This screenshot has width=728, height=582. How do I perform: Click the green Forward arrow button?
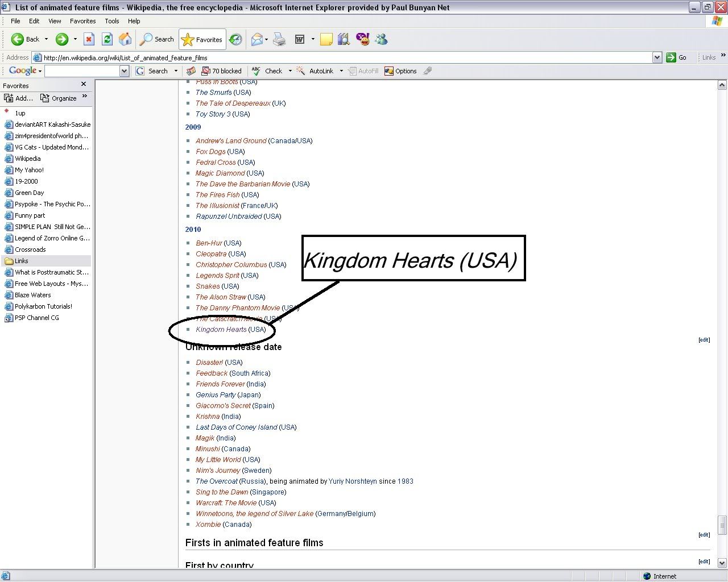[x=62, y=39]
